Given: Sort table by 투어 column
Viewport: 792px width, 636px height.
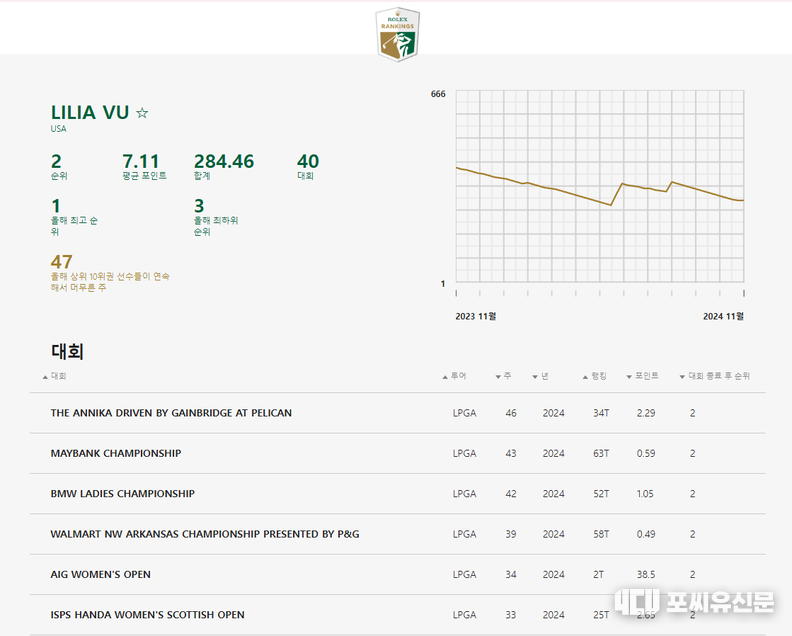Looking at the screenshot, I should [x=455, y=376].
